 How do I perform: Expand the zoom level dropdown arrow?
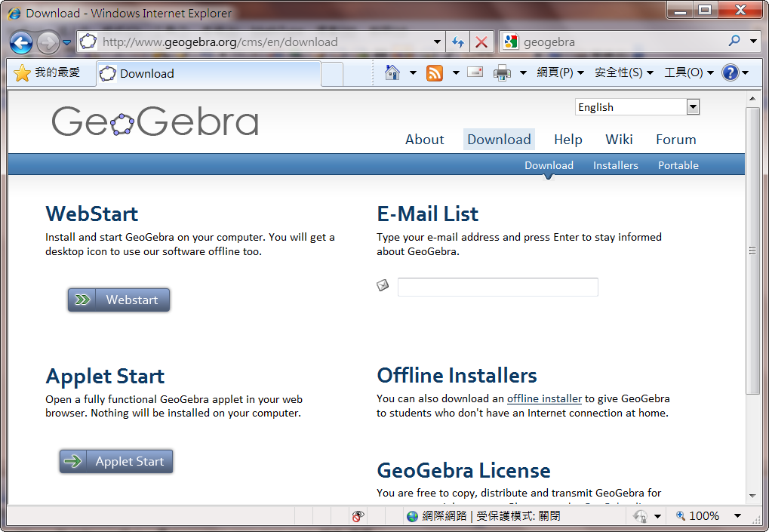coord(737,516)
